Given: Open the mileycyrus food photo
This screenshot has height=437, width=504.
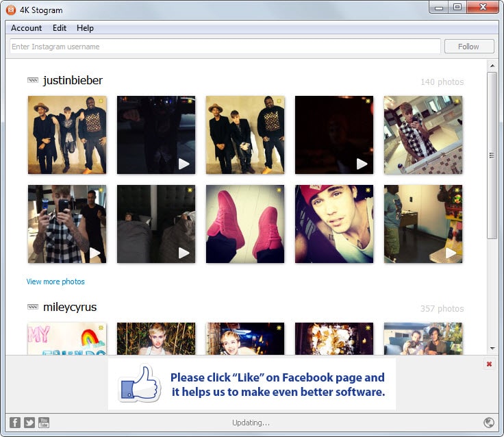Looking at the screenshot, I should point(334,338).
